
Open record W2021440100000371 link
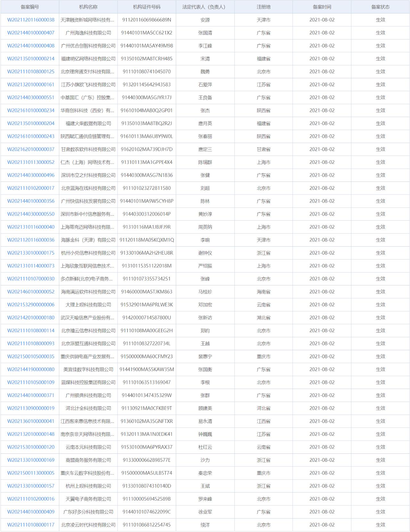tap(31, 395)
